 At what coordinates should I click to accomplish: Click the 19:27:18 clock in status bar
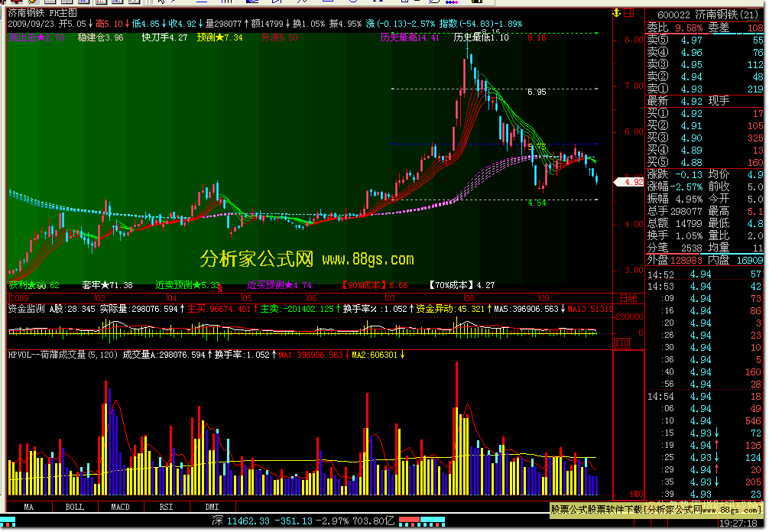tap(738, 523)
